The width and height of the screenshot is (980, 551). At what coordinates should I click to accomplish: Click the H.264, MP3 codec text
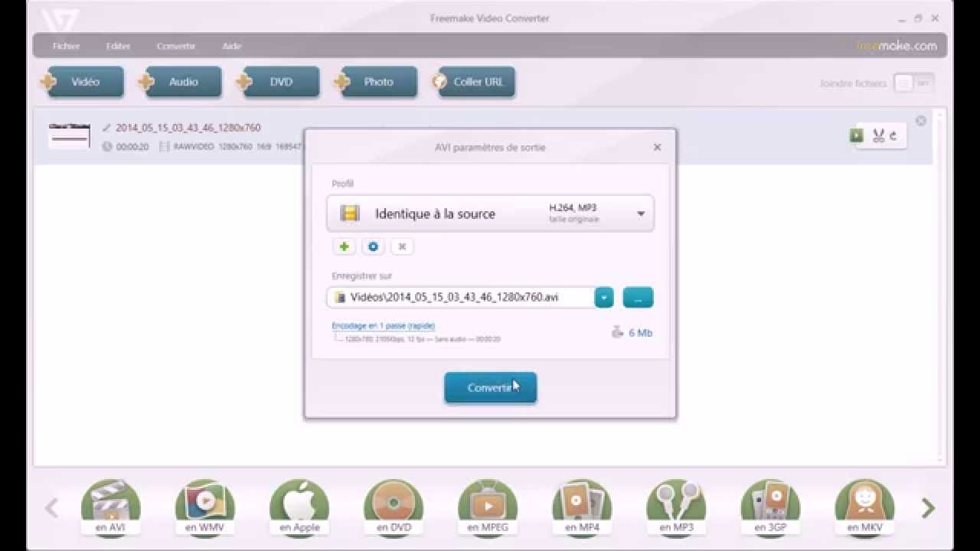click(x=573, y=207)
